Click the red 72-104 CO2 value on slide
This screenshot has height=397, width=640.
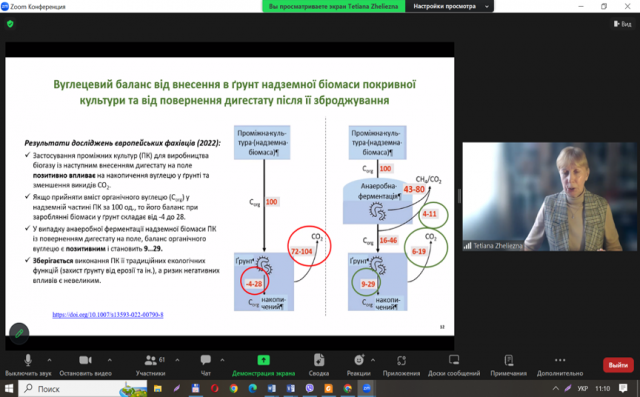301,251
